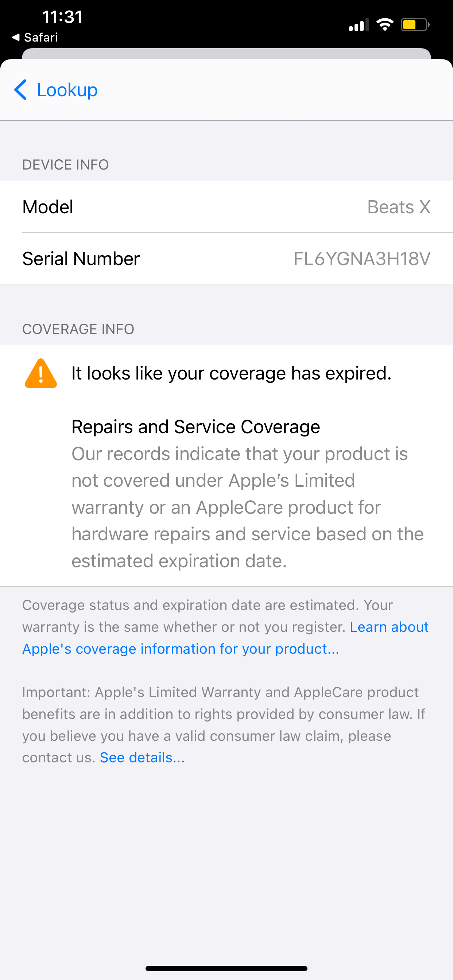Tap the serial number FL6YGNA3H18V

pos(362,258)
